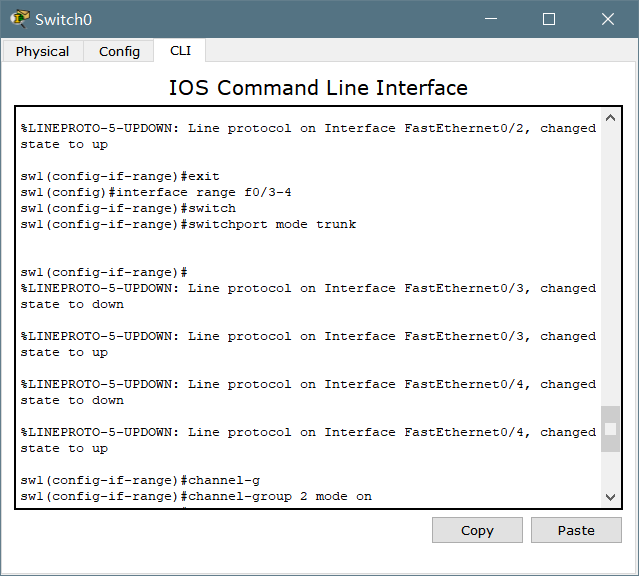The image size is (639, 576).
Task: Click the Switch0 title bar text
Action: point(61,19)
